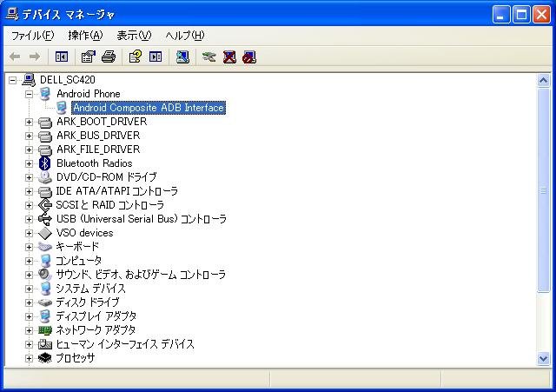Click the sound controller speaker icon
Viewport: 556px width, 392px height.
[45, 275]
